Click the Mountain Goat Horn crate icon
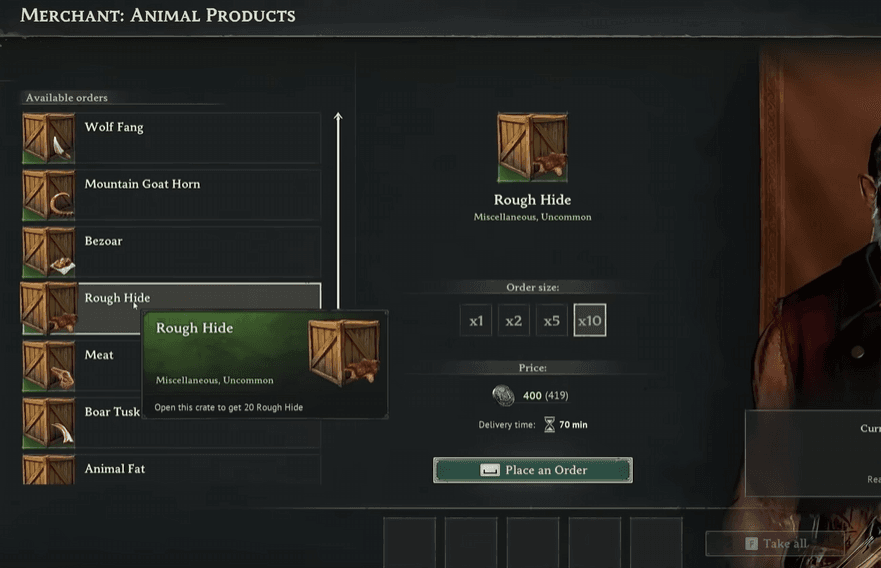 point(48,195)
